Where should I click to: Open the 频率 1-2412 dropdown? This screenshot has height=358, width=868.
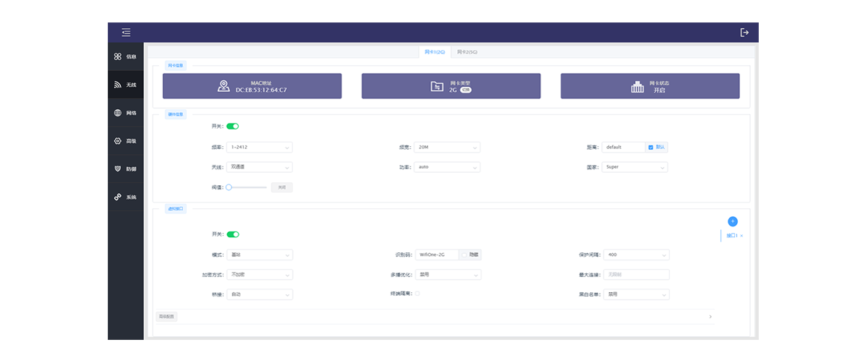(x=259, y=147)
